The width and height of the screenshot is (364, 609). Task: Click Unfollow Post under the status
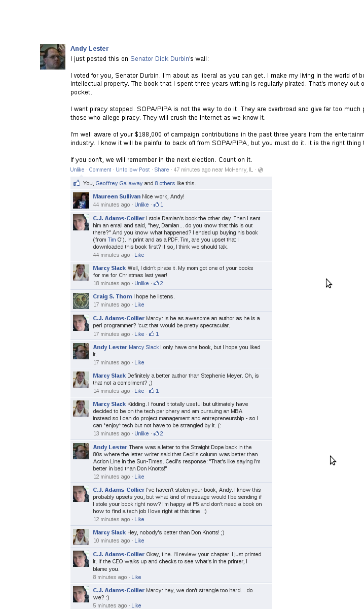(x=133, y=170)
